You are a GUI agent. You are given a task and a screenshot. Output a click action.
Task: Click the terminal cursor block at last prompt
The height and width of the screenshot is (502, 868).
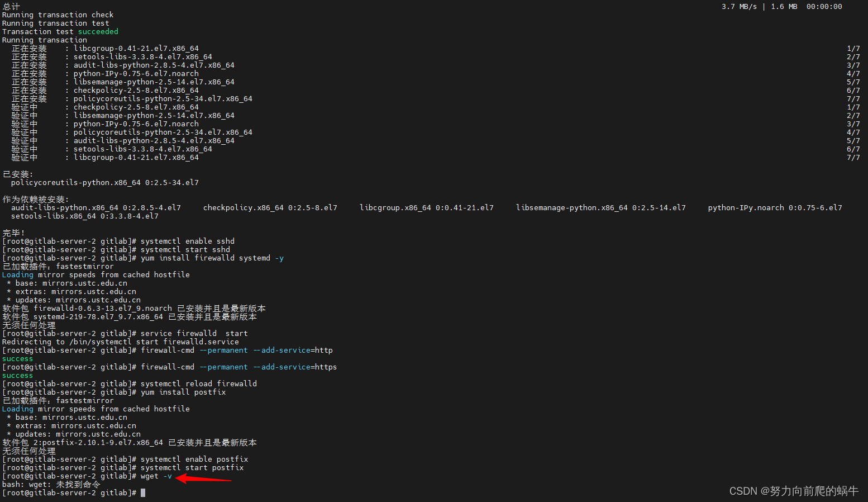(x=143, y=493)
